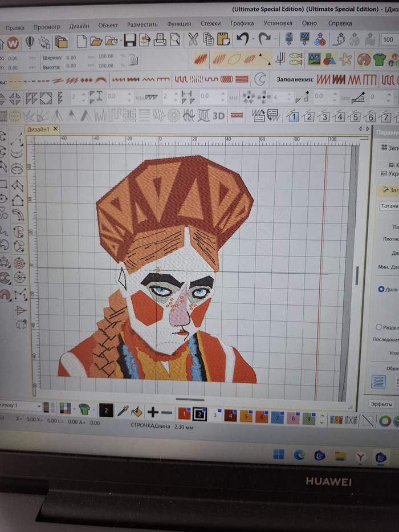Click the Save floppy disk icon

click(130, 40)
